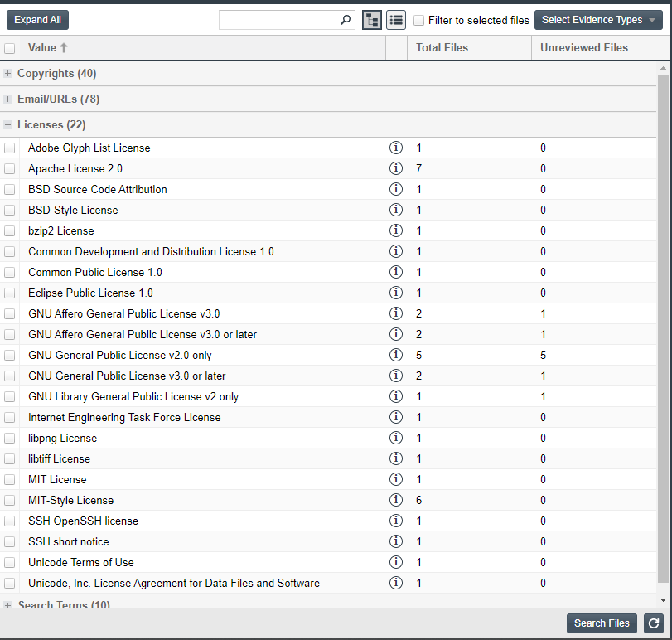This screenshot has width=672, height=640.
Task: Switch to tree view mode icon
Action: pyautogui.click(x=372, y=20)
